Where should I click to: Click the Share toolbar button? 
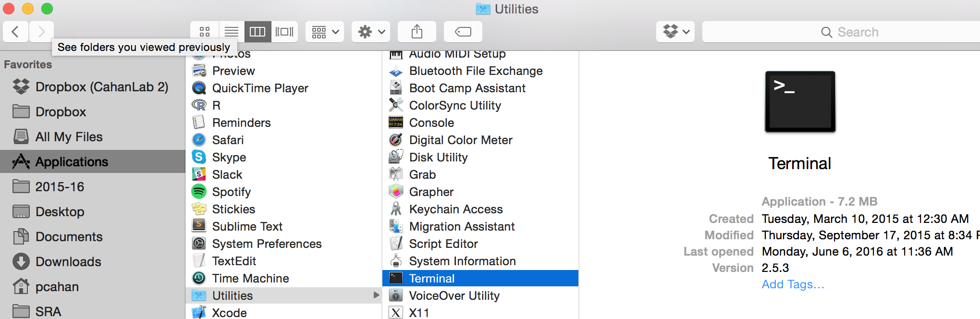(417, 32)
